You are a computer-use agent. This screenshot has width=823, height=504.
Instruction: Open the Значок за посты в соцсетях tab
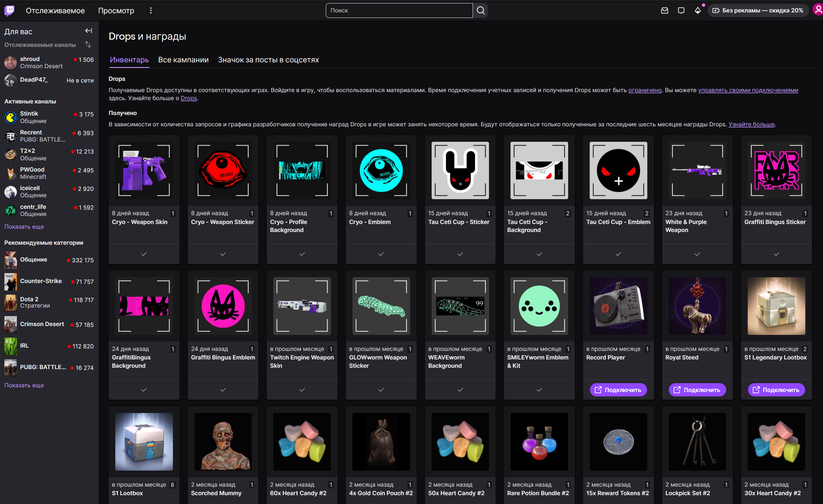268,60
